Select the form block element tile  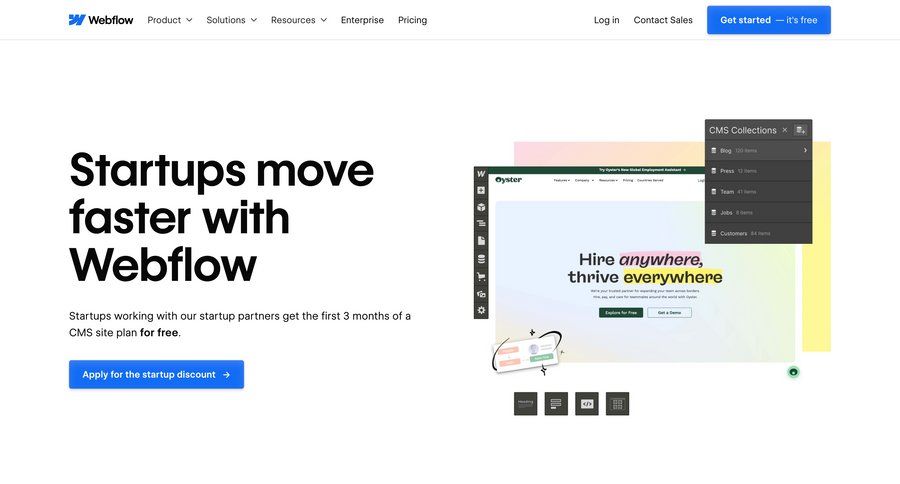(556, 404)
